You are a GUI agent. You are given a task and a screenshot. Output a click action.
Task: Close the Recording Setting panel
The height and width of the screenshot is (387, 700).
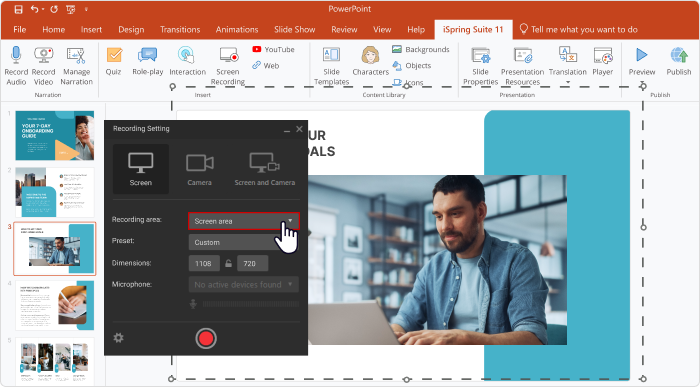[299, 129]
